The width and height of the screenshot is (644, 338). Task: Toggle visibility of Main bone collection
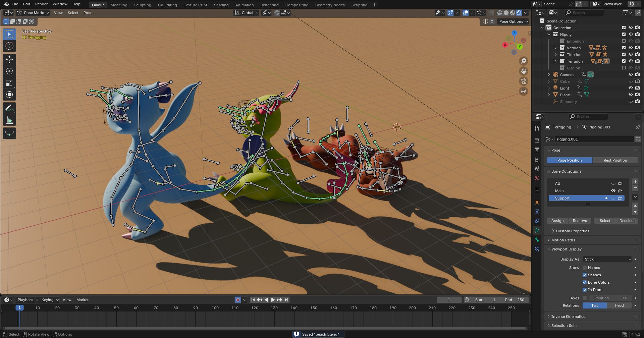coord(613,191)
